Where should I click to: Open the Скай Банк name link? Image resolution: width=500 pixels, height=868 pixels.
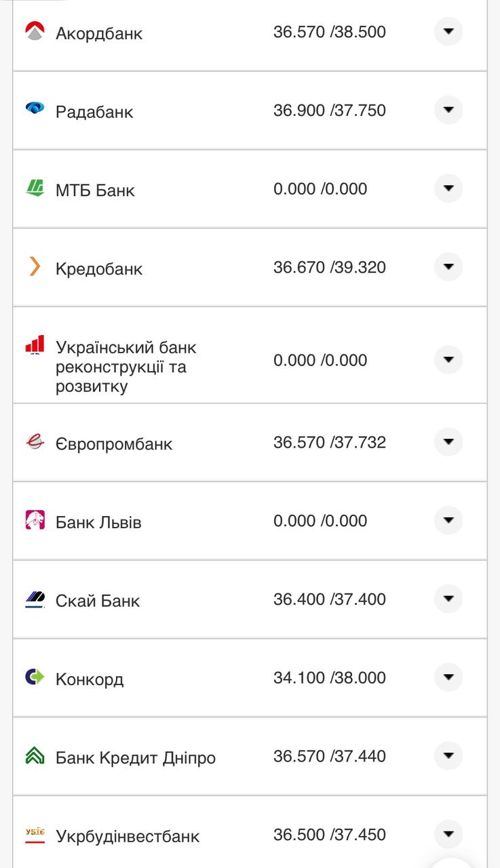98,601
